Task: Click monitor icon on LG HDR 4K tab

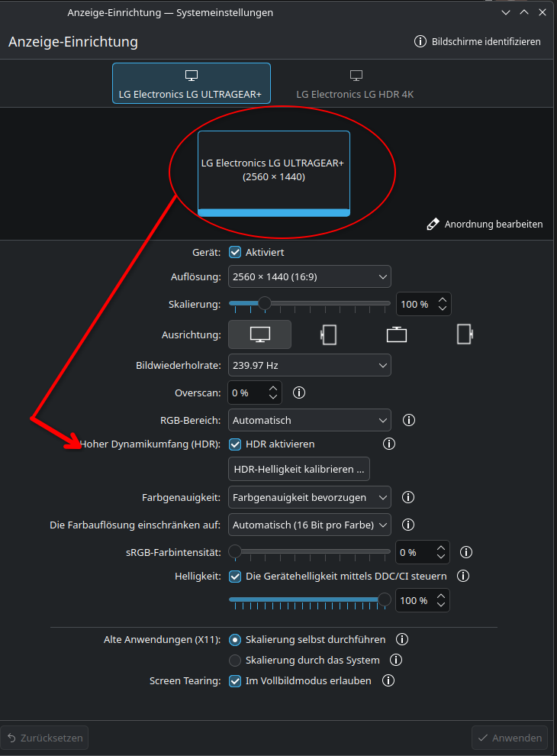Action: (356, 76)
